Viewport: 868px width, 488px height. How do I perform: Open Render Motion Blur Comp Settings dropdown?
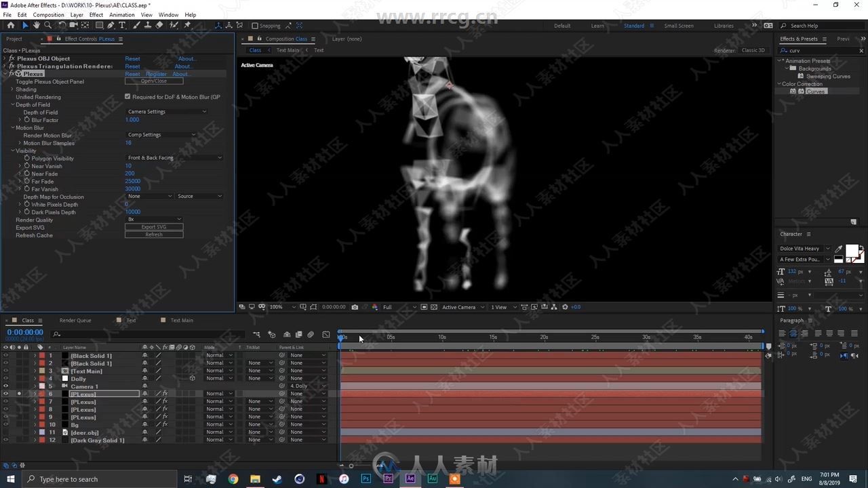161,135
